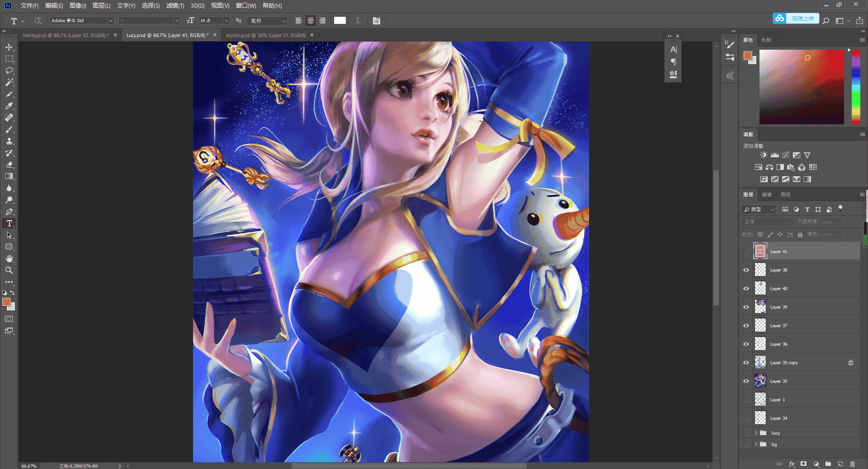868x469 pixels.
Task: Create a new layer in Layers panel
Action: point(840,464)
